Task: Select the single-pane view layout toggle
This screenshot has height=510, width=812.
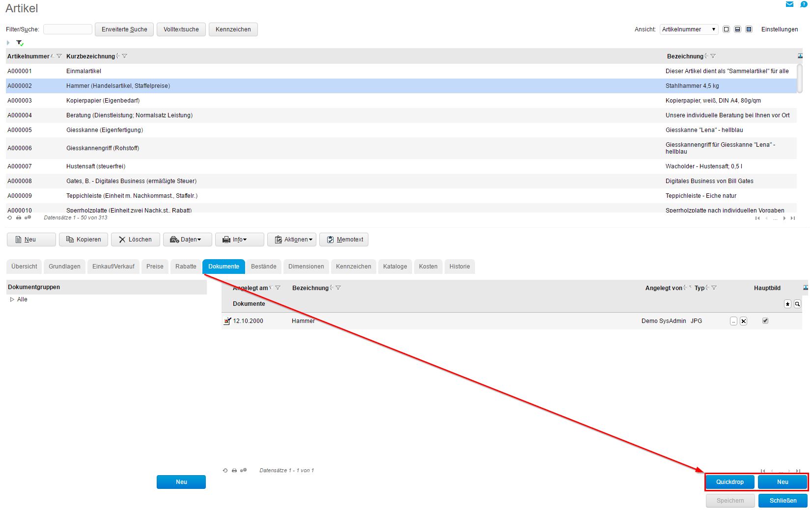Action: pos(726,29)
